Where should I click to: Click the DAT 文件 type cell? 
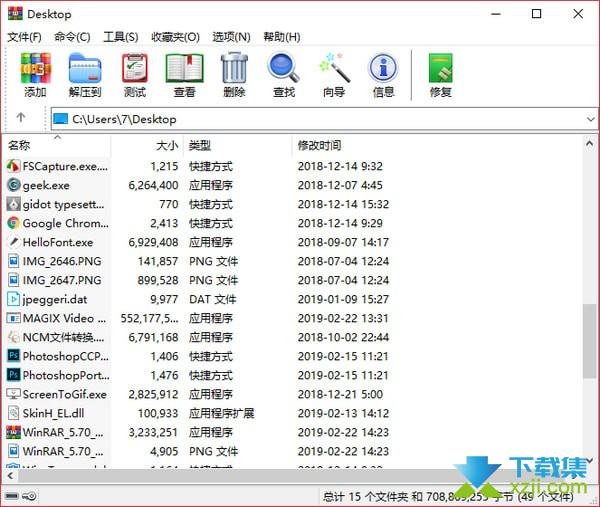pos(213,299)
